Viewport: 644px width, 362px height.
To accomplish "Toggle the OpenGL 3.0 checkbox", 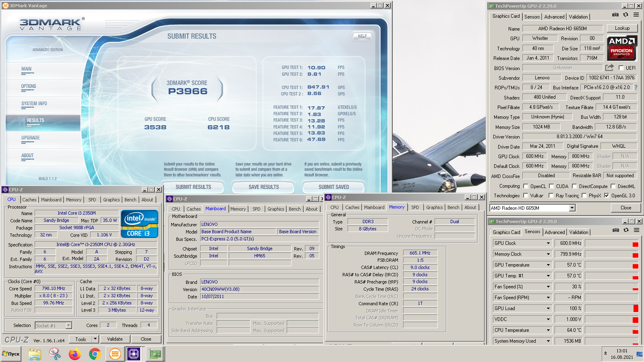I will [x=607, y=196].
